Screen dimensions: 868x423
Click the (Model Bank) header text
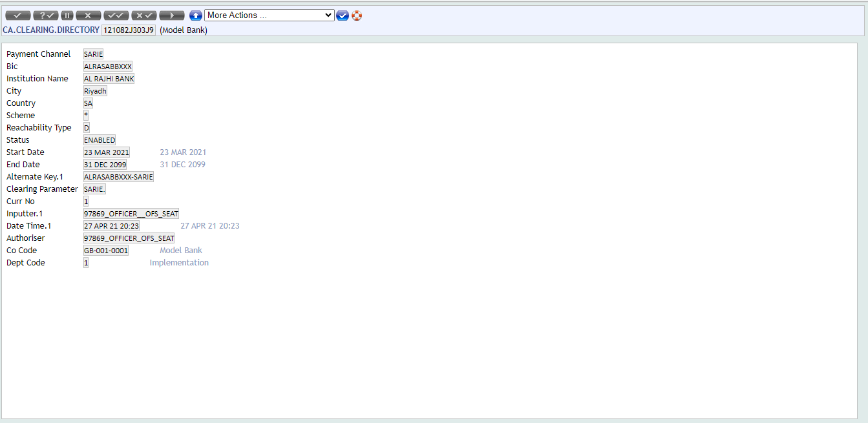coord(184,30)
